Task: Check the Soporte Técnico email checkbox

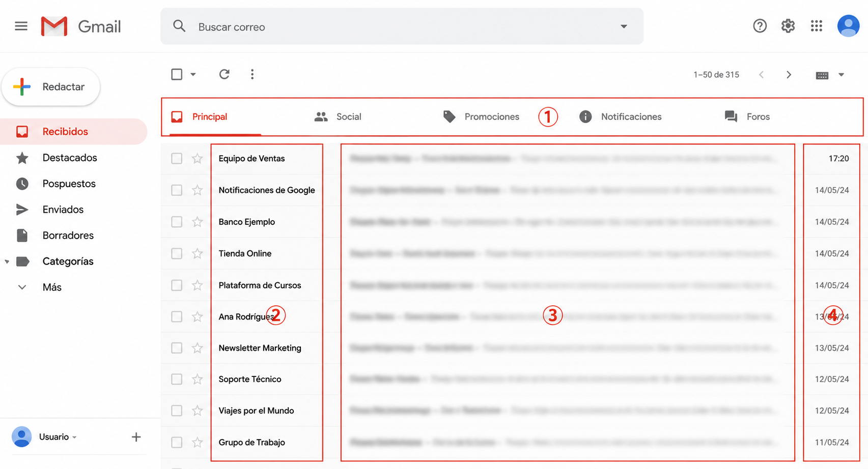Action: pyautogui.click(x=177, y=379)
